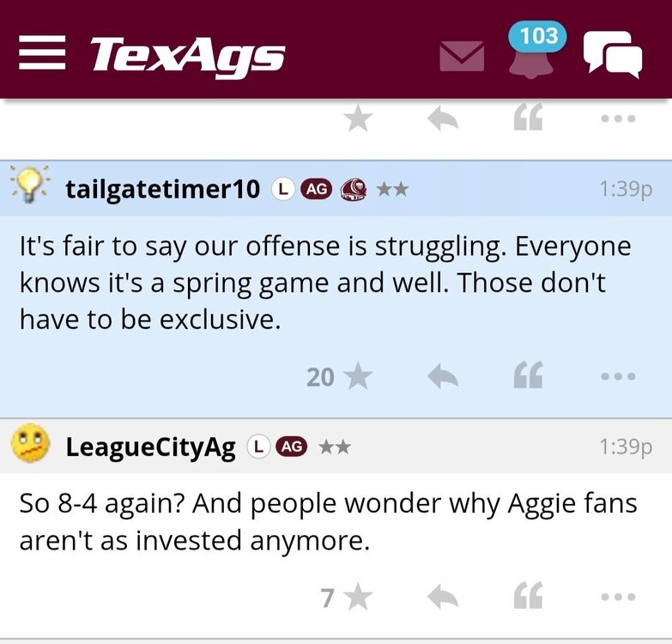Image resolution: width=672 pixels, height=644 pixels.
Task: Open the hamburger navigation menu
Action: (43, 55)
